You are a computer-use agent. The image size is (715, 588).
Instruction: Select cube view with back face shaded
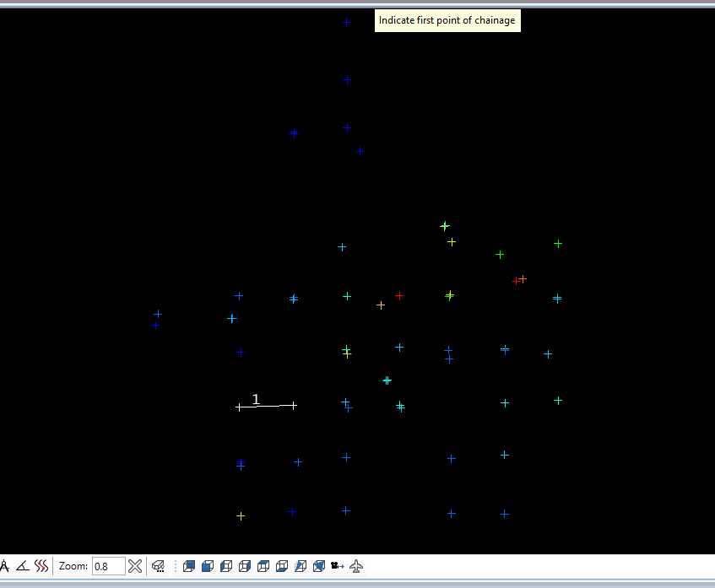[x=189, y=566]
